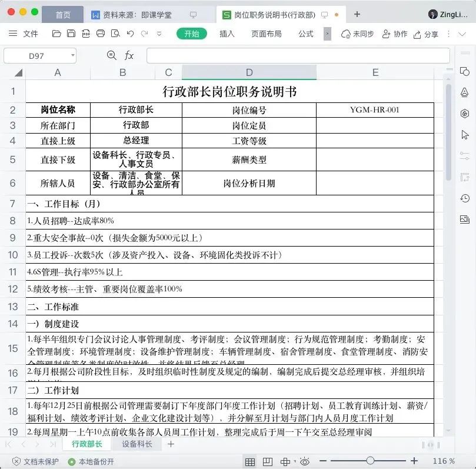This screenshot has width=476, height=469.
Task: Click the cloud 未同步 sync status
Action: 357,34
